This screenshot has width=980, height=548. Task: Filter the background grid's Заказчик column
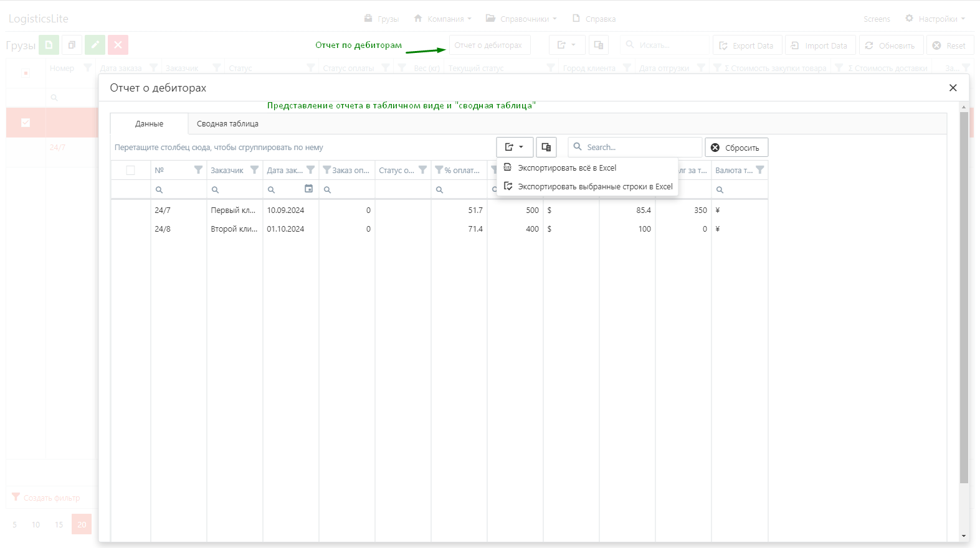click(216, 68)
